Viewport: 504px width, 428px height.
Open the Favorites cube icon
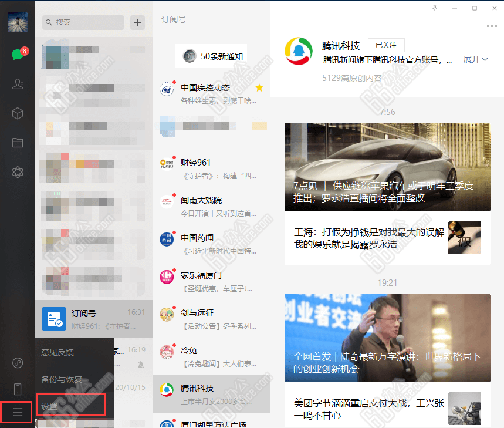[x=18, y=113]
